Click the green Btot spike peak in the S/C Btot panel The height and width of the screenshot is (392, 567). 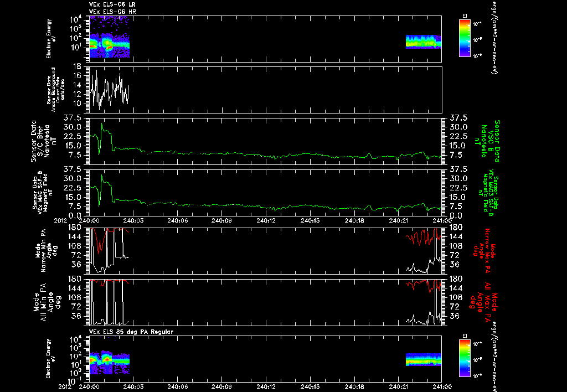102,124
